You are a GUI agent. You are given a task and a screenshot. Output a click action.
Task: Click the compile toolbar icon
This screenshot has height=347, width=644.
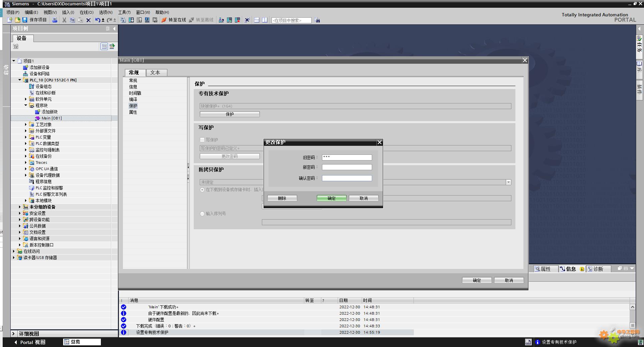[x=123, y=20]
